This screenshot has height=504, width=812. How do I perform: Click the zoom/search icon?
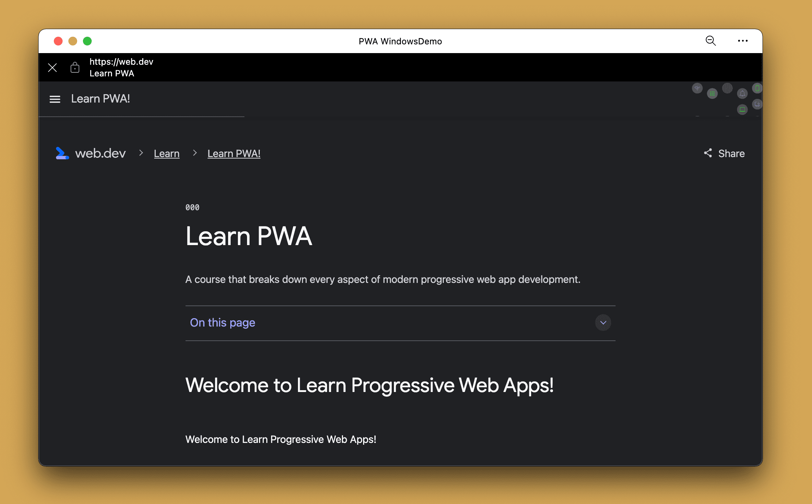click(x=710, y=41)
